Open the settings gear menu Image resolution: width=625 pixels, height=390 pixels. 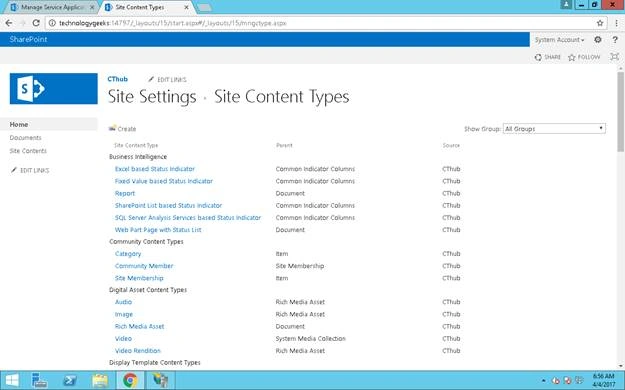[597, 39]
